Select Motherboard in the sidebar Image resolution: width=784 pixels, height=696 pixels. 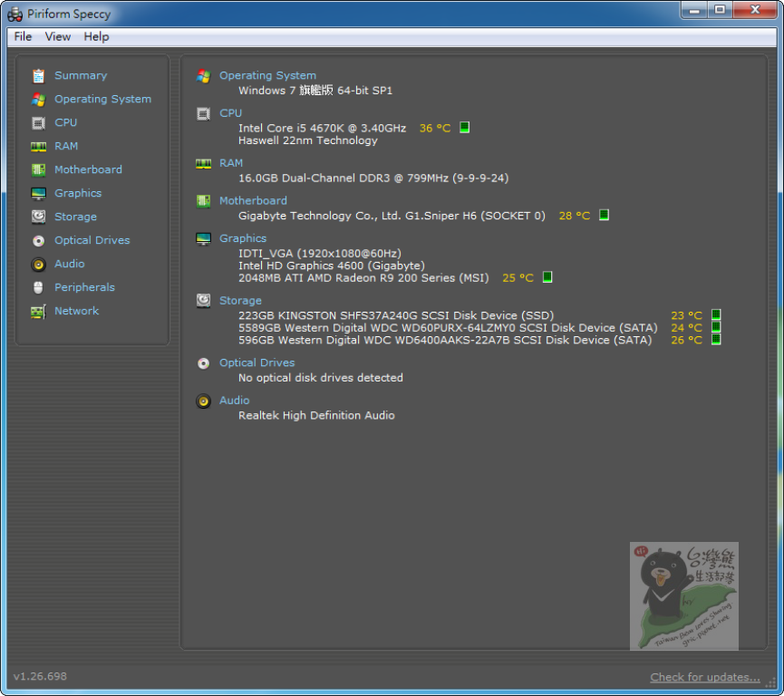click(x=88, y=169)
